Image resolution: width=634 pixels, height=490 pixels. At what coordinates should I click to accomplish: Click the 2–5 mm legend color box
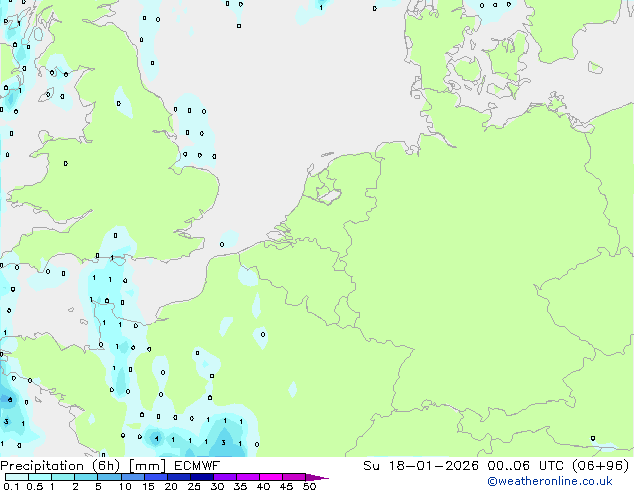(86, 477)
